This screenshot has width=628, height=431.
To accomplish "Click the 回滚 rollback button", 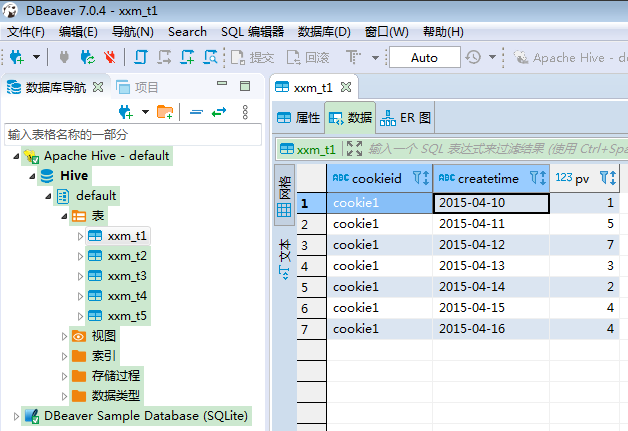I will click(308, 58).
